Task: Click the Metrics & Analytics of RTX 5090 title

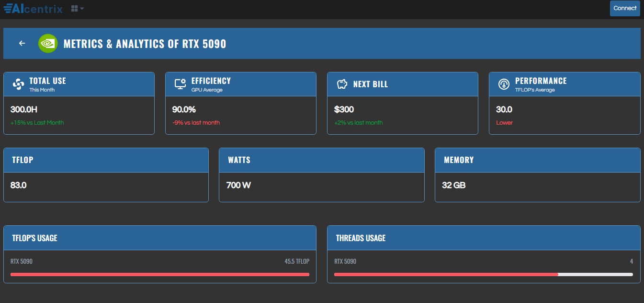Action: [x=145, y=44]
